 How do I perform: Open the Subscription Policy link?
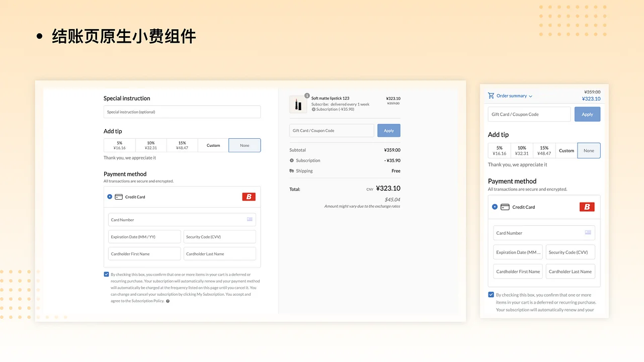[149, 301]
